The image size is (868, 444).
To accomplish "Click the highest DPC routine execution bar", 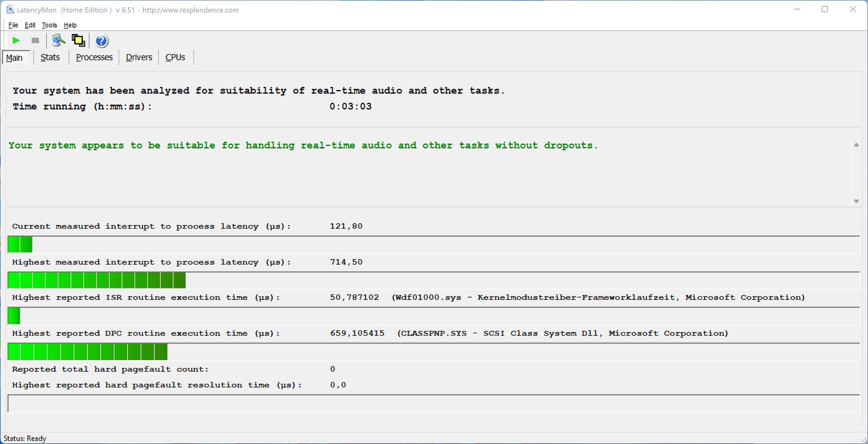I will 88,352.
